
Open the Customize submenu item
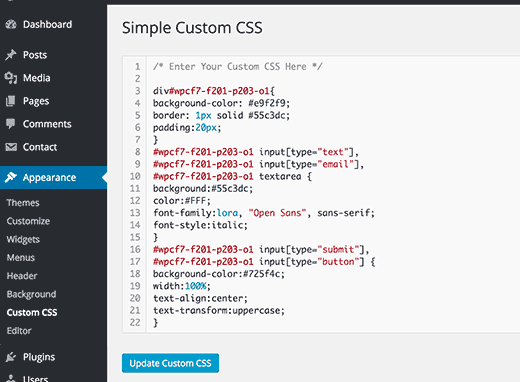point(28,221)
